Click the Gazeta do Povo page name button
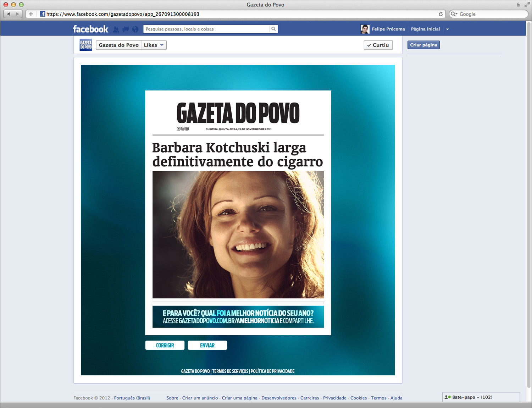 119,45
